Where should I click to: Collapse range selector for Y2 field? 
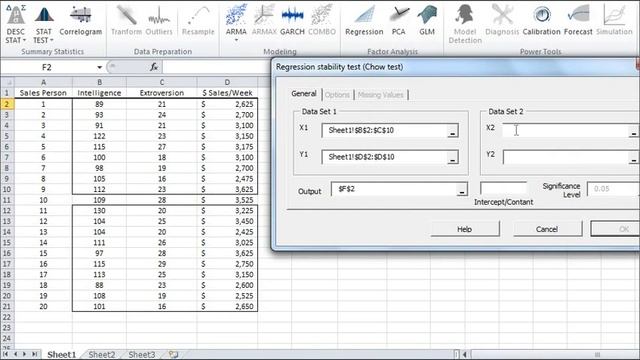coord(633,158)
